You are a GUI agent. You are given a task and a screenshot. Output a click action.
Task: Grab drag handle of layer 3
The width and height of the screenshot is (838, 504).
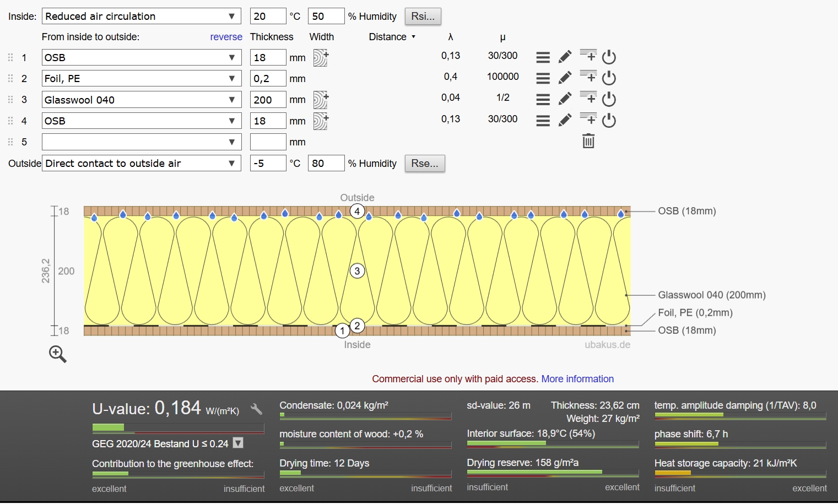(10, 100)
